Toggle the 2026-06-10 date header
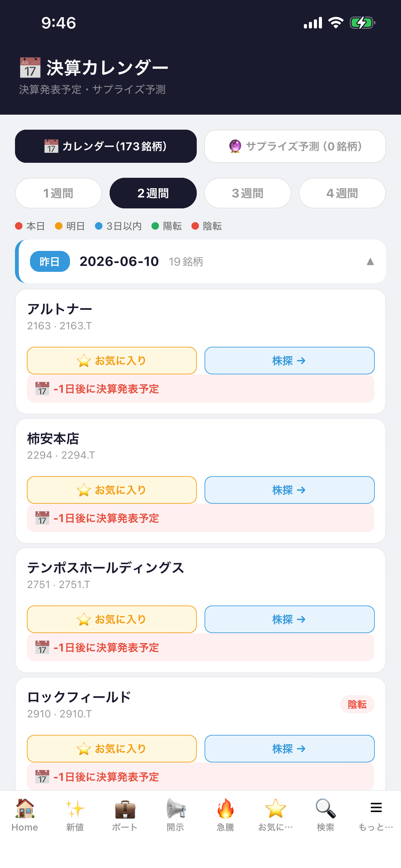 (201, 262)
